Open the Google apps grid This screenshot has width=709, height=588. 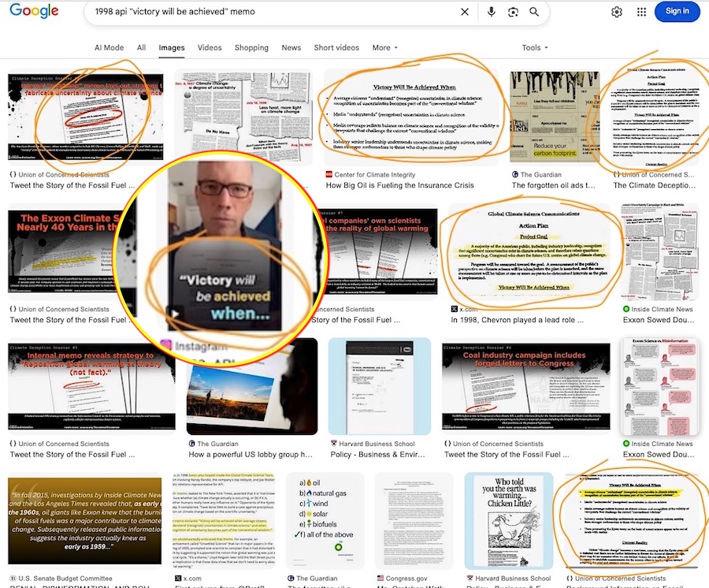click(x=641, y=12)
